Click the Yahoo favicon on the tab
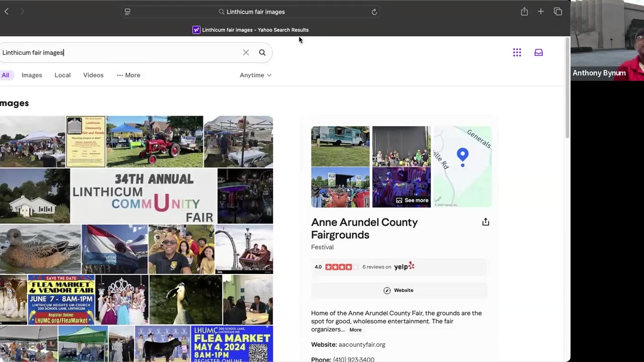Screen dimensions: 644x362 [x=196, y=30]
